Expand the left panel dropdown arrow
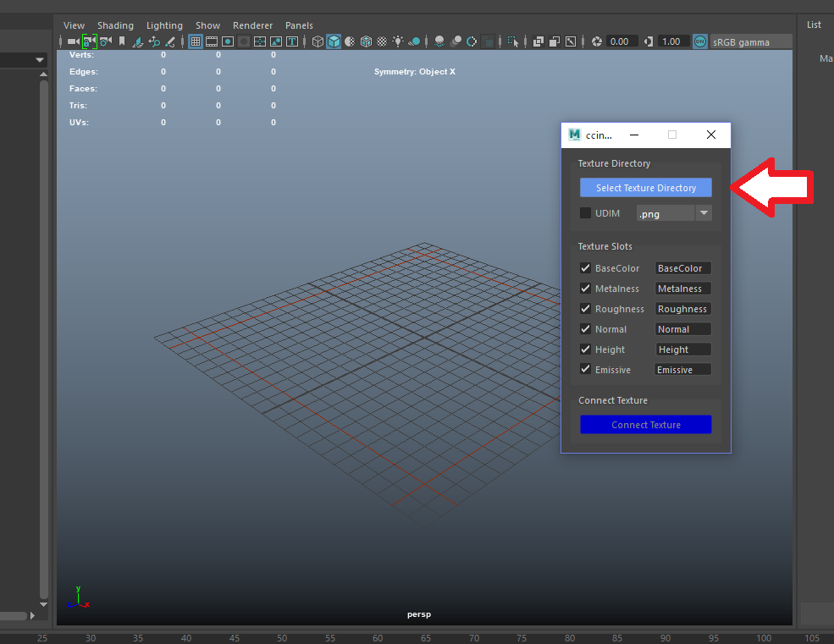Image resolution: width=834 pixels, height=644 pixels. [x=40, y=60]
